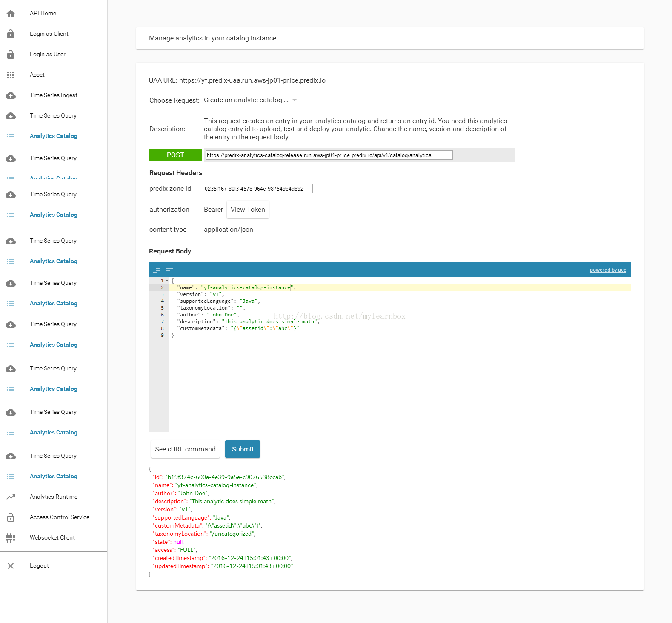Click the left-aligned compact lines icon in editor toolbar
The height and width of the screenshot is (623, 672).
[169, 269]
